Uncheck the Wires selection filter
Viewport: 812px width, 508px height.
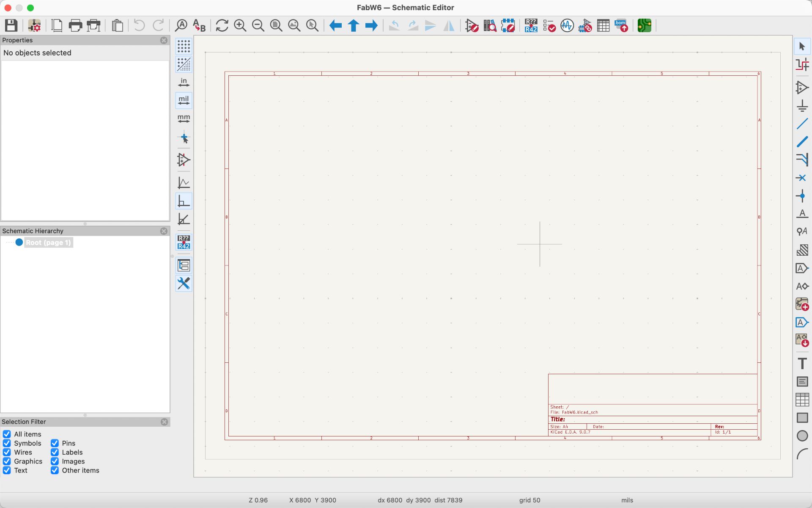(x=7, y=452)
